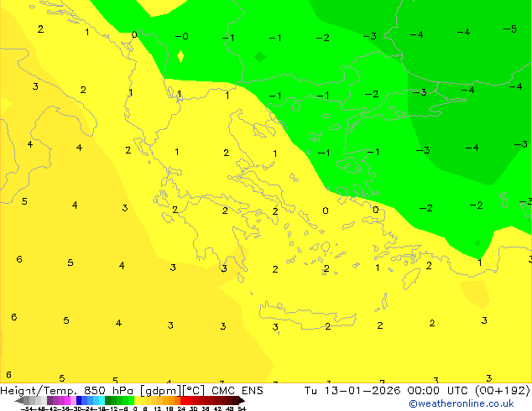This screenshot has width=532, height=411.
Task: Select the 'Height/Temp. 850 hPa' chart title
Action: [66, 391]
